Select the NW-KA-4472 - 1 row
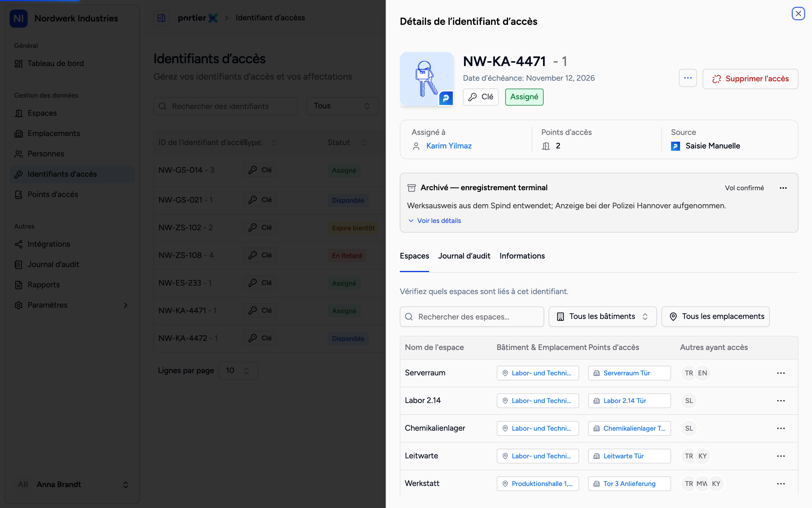 pos(270,338)
